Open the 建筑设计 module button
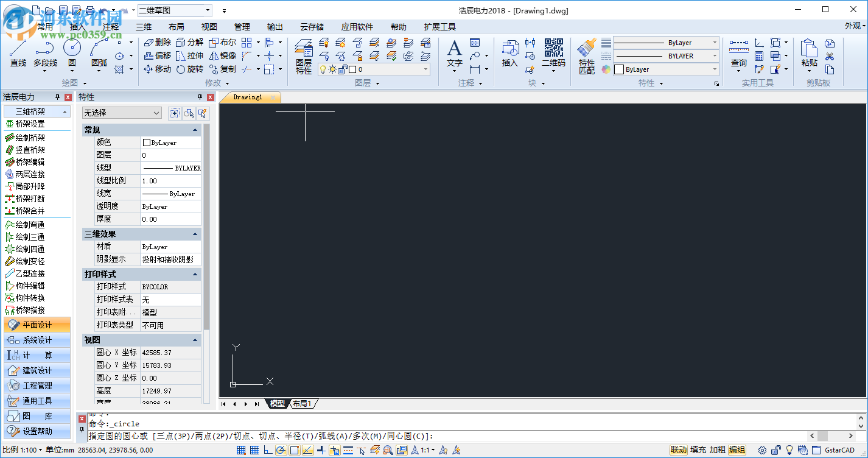This screenshot has width=868, height=458. point(37,370)
